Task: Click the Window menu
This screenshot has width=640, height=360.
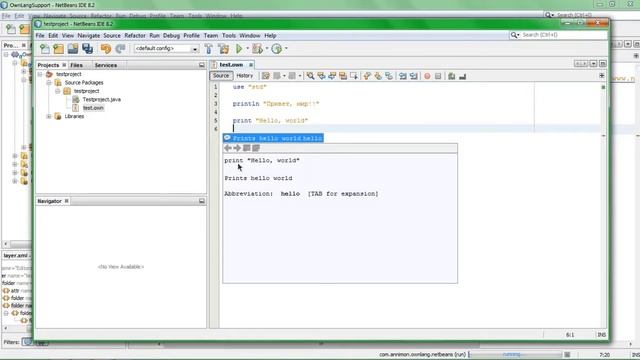Action: click(250, 36)
